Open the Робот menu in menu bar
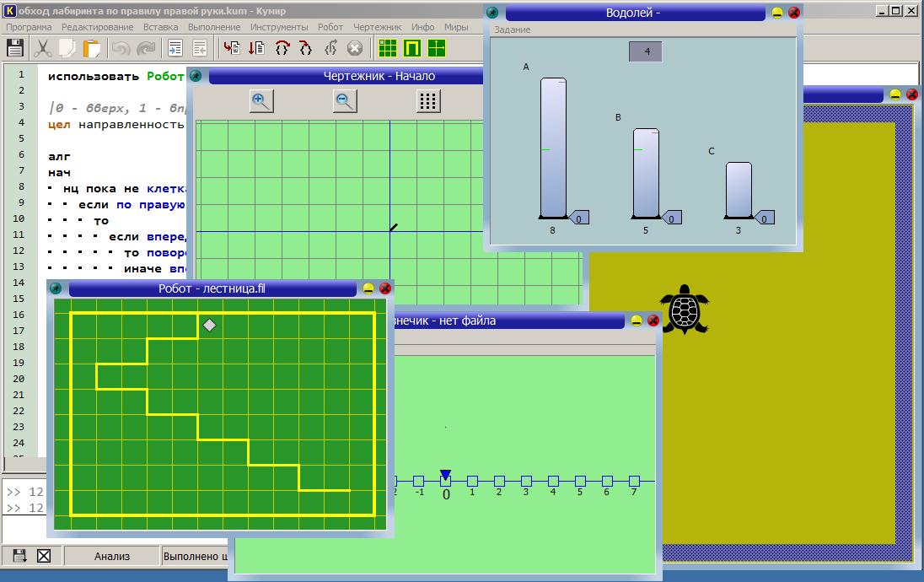 tap(330, 27)
